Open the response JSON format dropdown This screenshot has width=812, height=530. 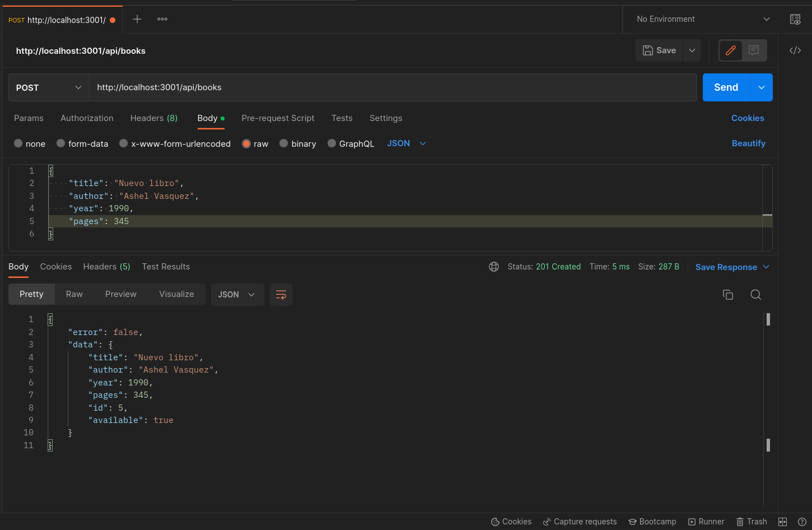coord(236,295)
